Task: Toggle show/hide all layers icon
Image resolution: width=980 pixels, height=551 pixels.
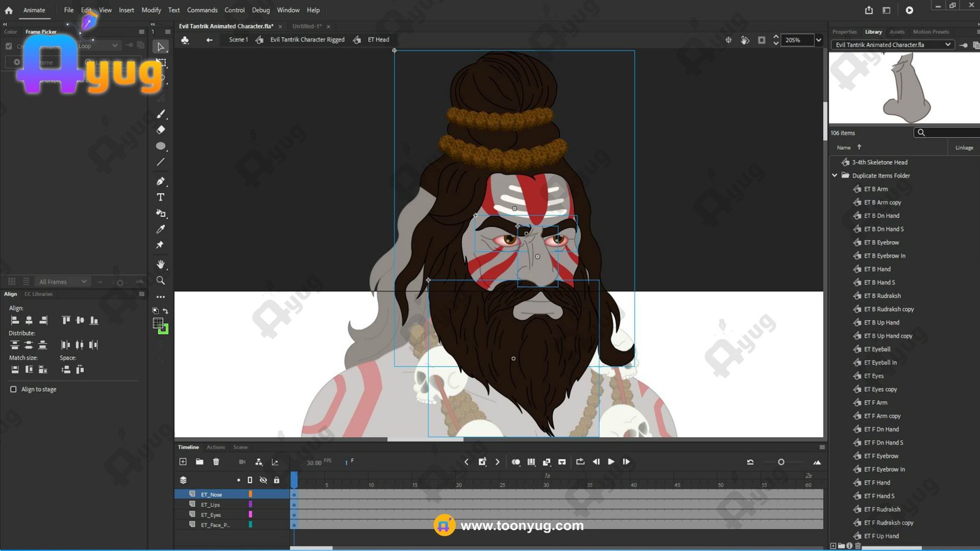Action: (263, 480)
